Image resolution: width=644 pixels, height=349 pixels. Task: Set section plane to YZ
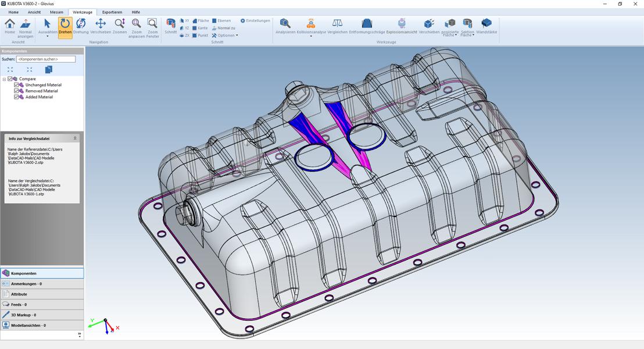[x=184, y=28]
